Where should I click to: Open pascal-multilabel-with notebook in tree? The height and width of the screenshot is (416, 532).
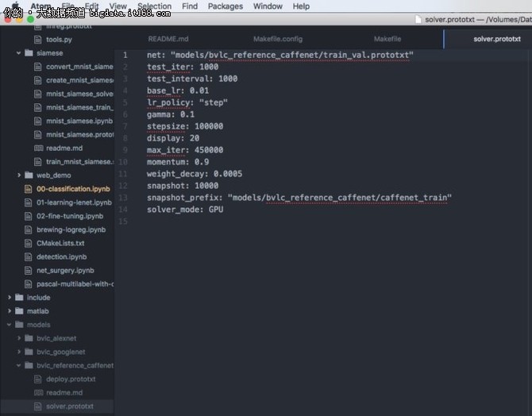[75, 284]
